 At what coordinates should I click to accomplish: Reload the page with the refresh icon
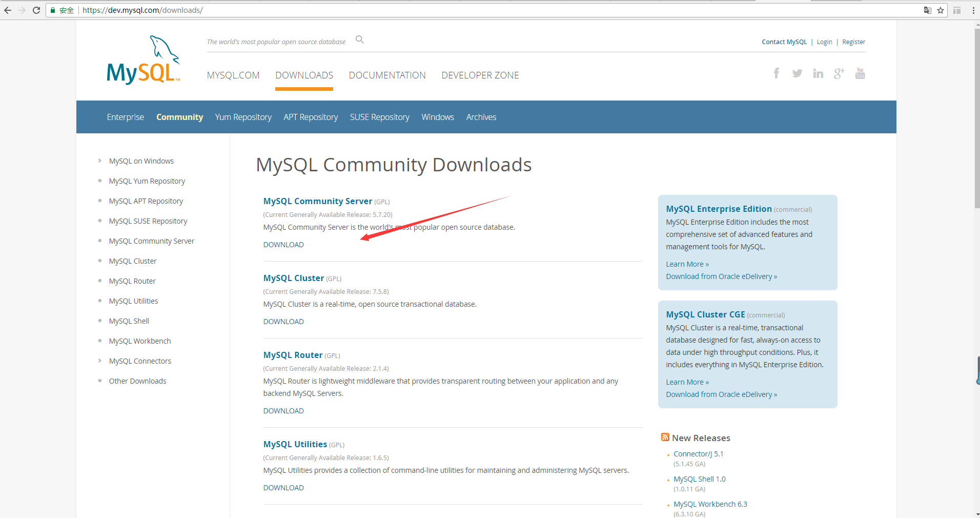click(x=36, y=10)
